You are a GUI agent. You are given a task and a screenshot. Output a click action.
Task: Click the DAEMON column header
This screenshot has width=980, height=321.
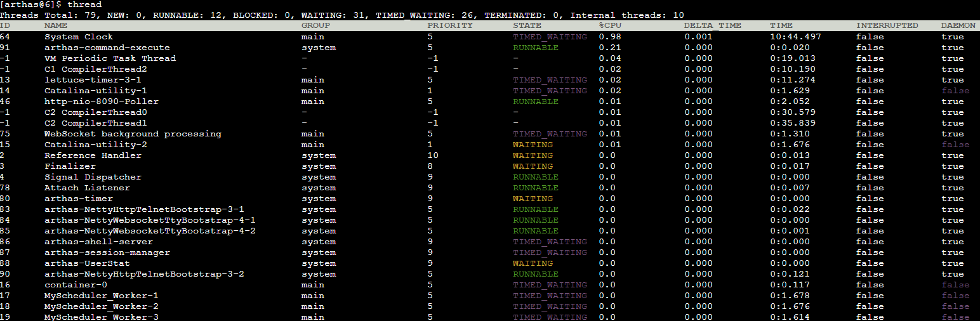[958, 25]
